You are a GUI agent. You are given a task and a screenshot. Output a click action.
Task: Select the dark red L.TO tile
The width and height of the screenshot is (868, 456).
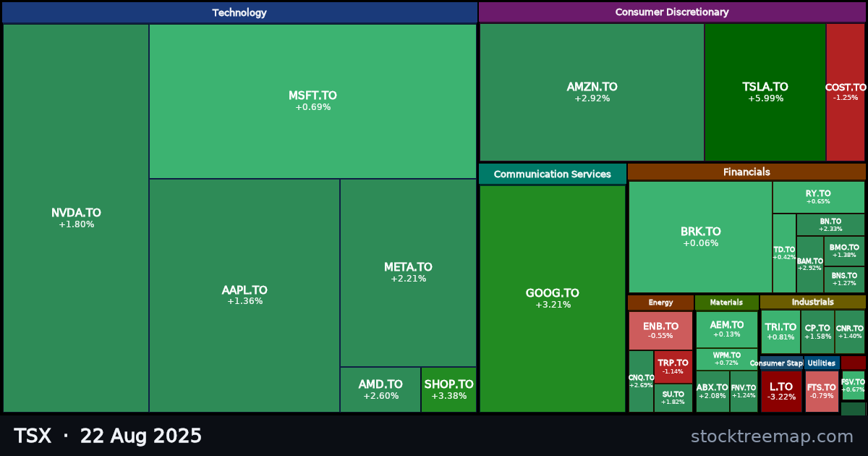point(781,392)
